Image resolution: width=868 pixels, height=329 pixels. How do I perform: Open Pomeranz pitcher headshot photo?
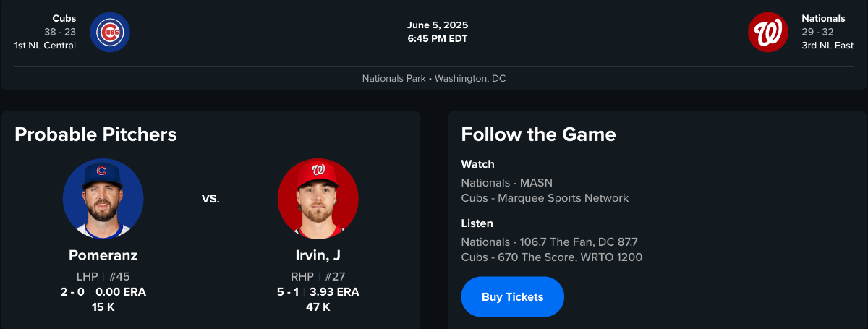click(x=103, y=199)
